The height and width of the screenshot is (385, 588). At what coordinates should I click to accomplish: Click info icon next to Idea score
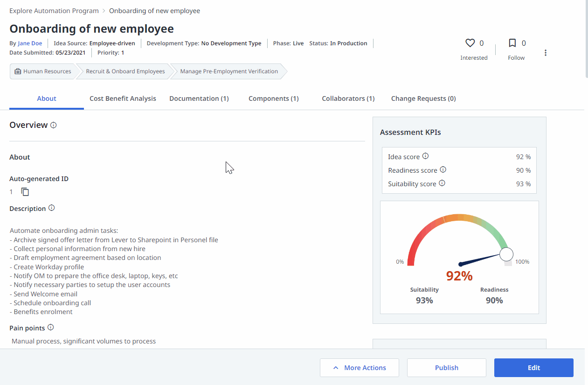[x=425, y=156]
